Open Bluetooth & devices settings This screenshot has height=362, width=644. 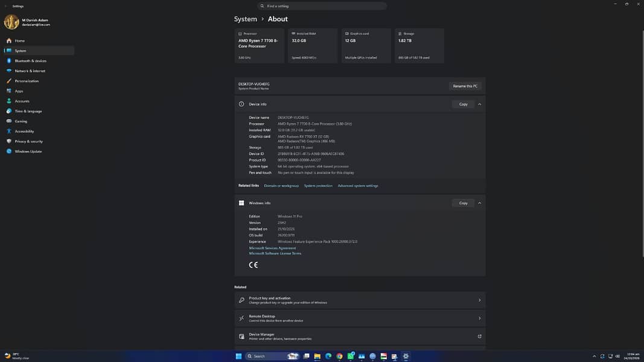click(39, 61)
